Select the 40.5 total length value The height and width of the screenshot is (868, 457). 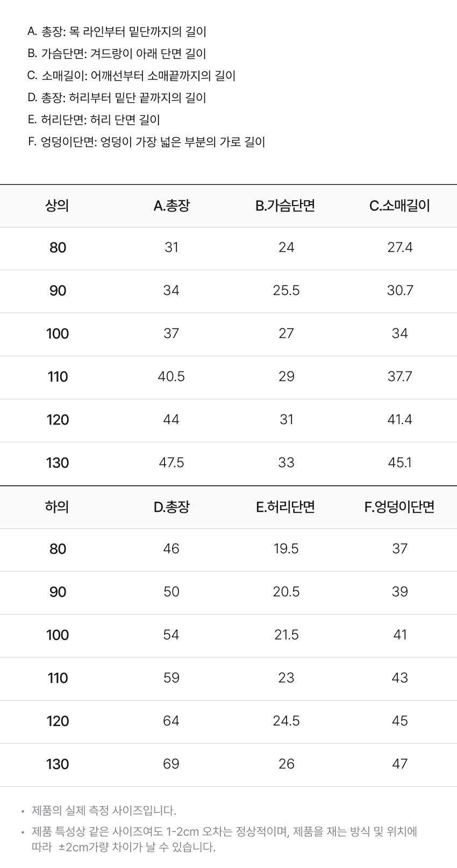pos(172,377)
